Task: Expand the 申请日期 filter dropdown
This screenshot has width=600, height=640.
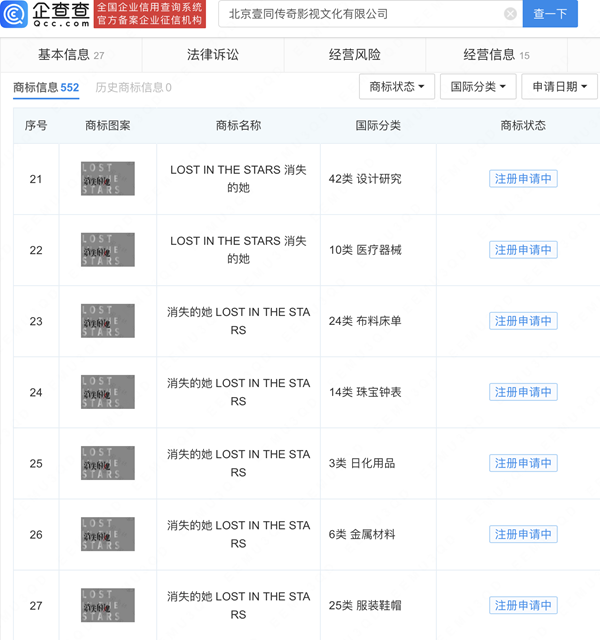Action: [x=559, y=87]
